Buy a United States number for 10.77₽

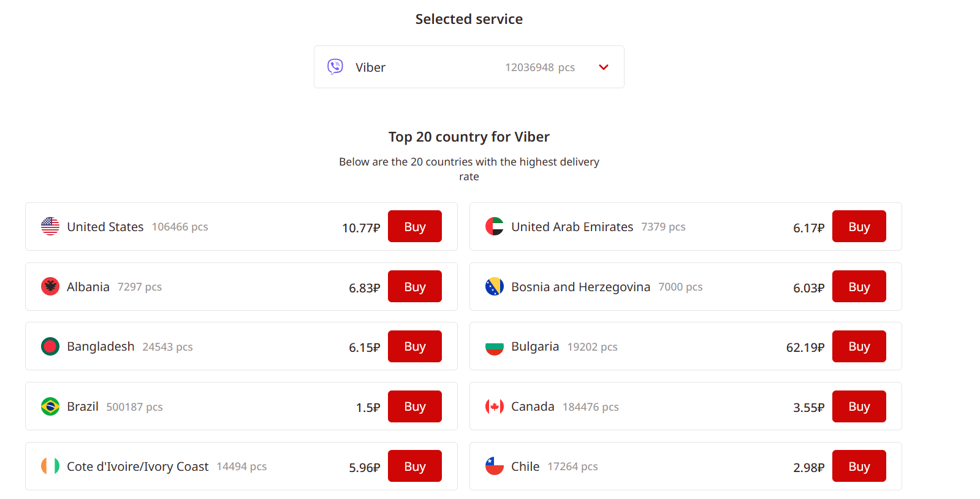(x=415, y=226)
